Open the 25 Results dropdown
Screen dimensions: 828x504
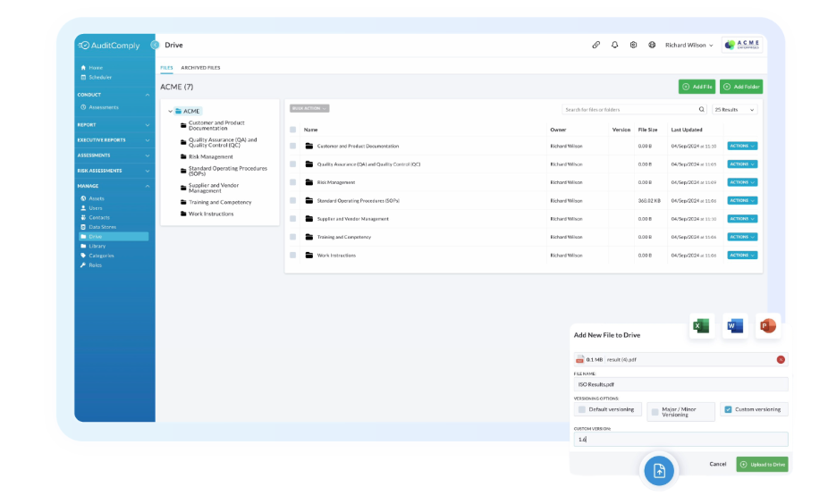[734, 109]
